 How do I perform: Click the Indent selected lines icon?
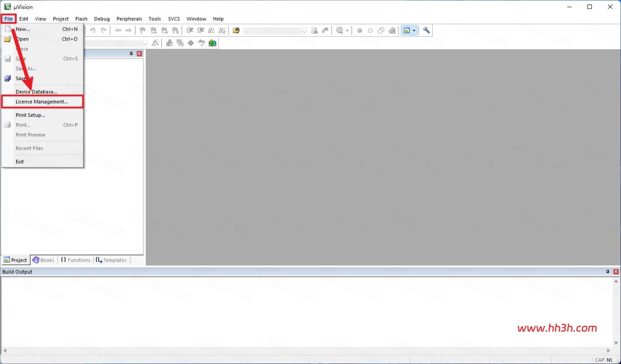click(190, 30)
